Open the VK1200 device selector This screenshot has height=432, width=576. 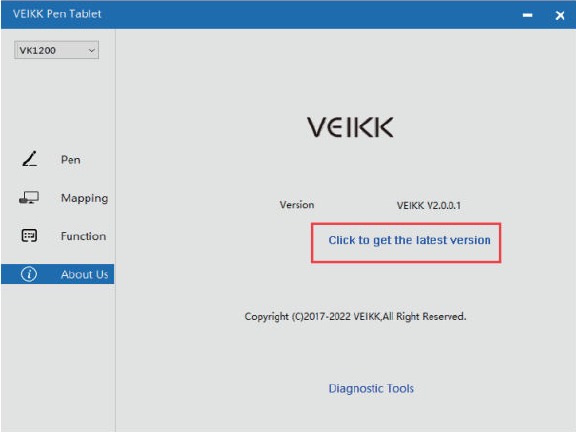[x=57, y=50]
